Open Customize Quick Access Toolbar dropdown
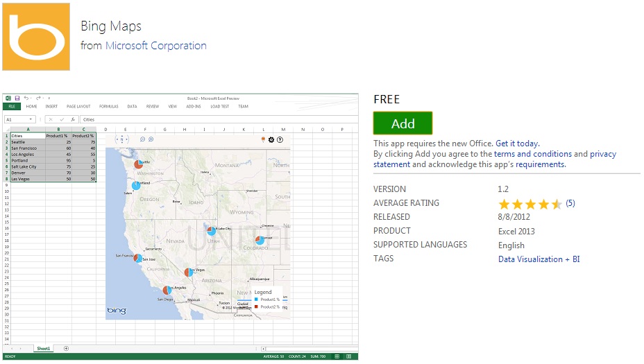 (x=49, y=98)
